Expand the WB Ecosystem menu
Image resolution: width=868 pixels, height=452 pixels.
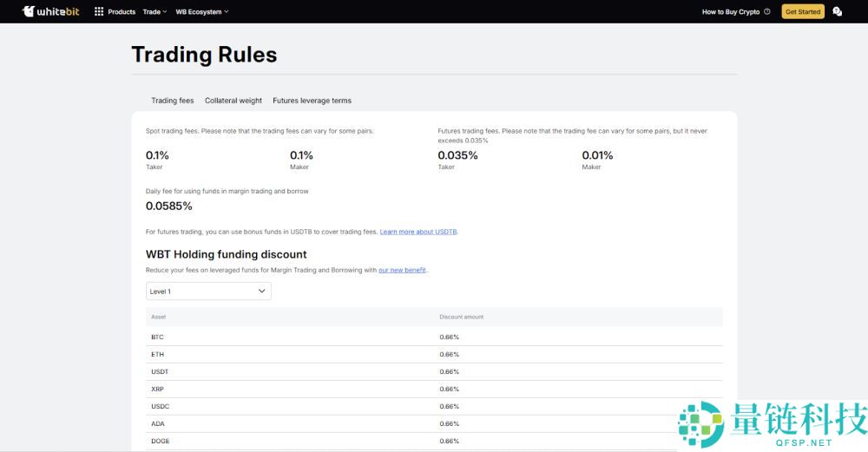tap(201, 12)
